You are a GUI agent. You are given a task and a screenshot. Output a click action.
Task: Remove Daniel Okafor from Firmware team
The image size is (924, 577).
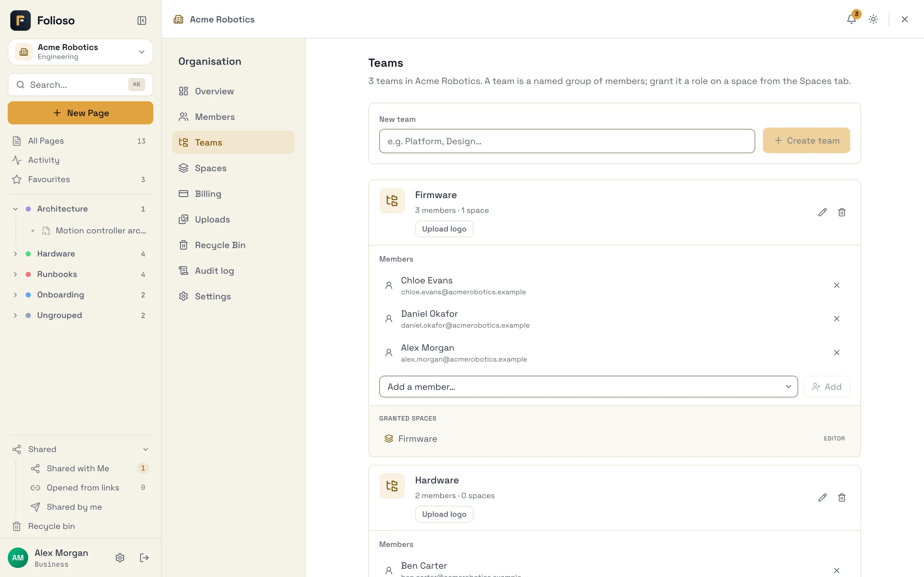click(836, 319)
